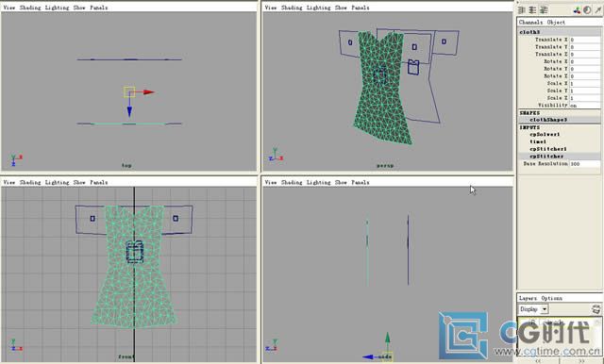Click the Scale Z value field
The image size is (604, 364).
pos(585,98)
